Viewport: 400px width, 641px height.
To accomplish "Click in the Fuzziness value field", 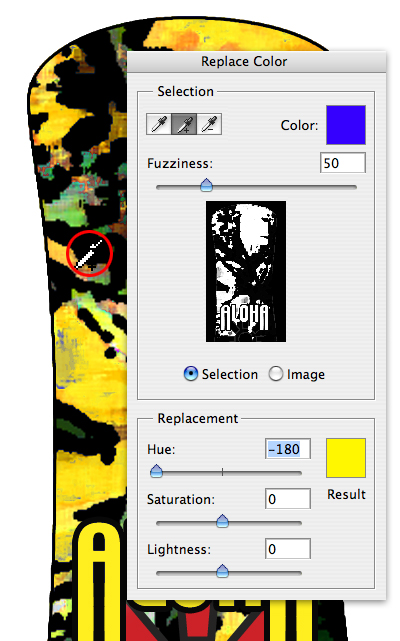I will point(343,163).
